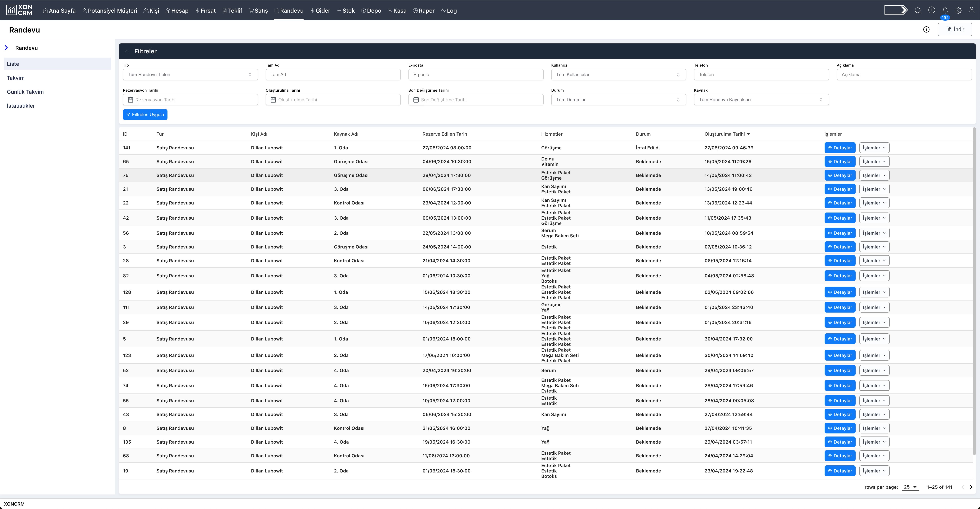The height and width of the screenshot is (509, 980).
Task: Open Detaylar for appointment ID 52
Action: 840,370
